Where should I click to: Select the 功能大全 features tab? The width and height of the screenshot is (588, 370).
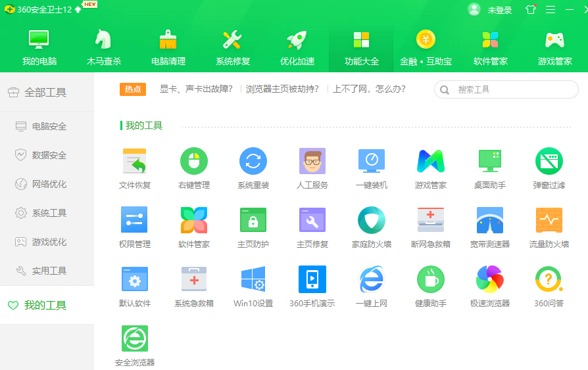362,47
